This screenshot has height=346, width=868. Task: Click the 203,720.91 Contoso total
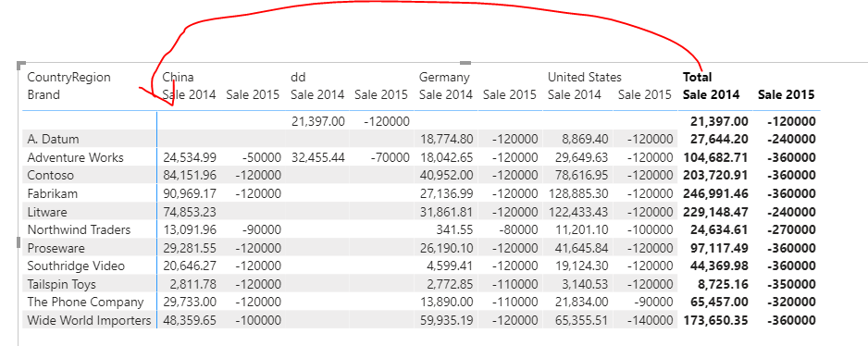[x=716, y=176]
